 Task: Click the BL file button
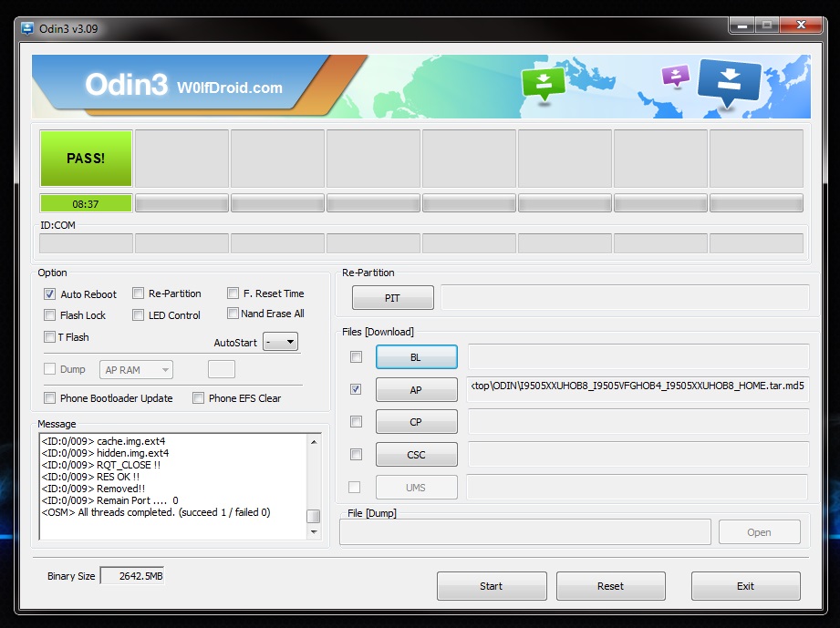416,357
